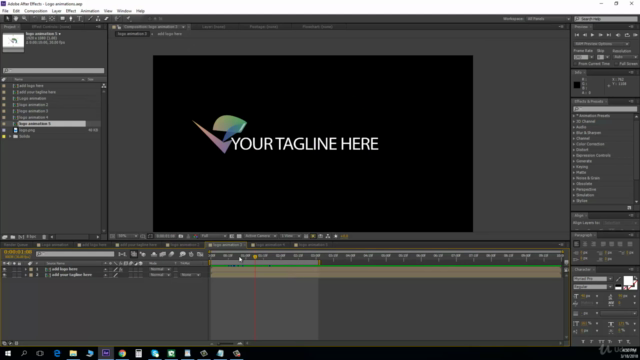Click the Search Help field
The width and height of the screenshot is (640, 360).
[606, 19]
